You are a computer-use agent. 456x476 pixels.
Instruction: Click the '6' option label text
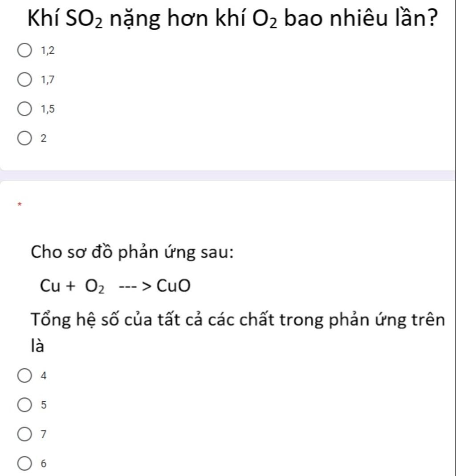coord(44,464)
